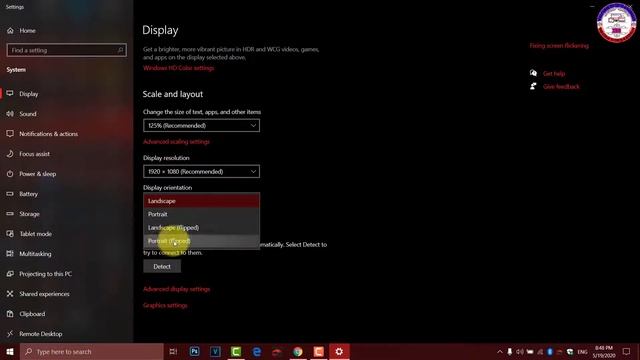Open Graphics settings link
The width and height of the screenshot is (640, 360).
tap(165, 305)
